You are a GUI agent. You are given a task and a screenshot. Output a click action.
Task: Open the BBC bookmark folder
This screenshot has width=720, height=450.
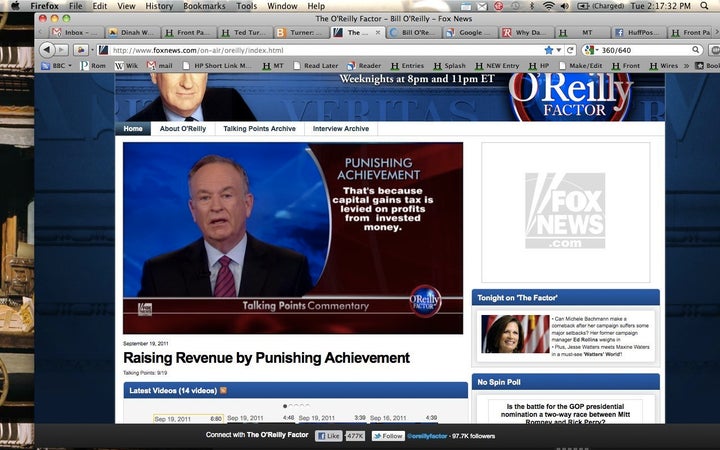56,66
